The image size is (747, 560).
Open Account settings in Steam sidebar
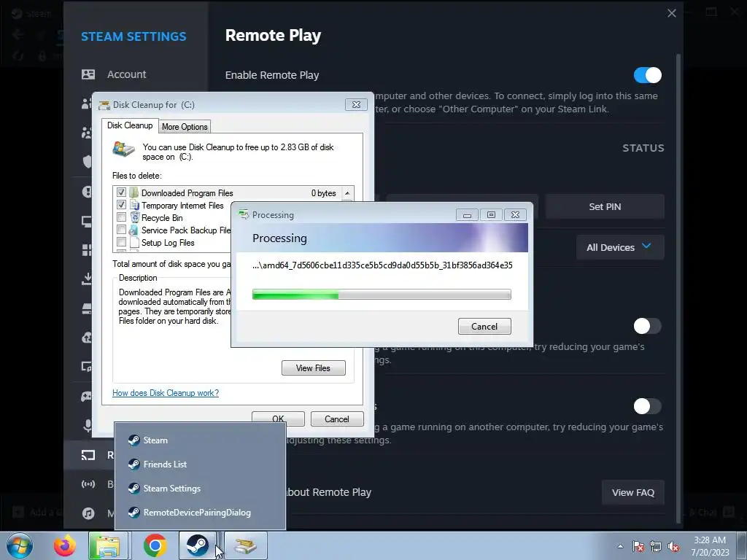tap(115, 74)
